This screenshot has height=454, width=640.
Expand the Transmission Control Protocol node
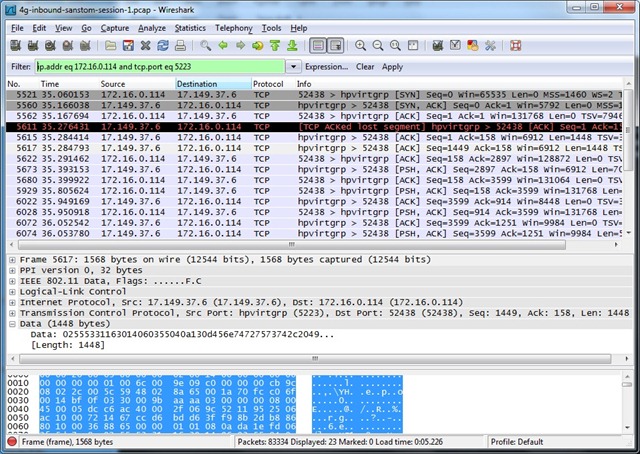pyautogui.click(x=12, y=313)
